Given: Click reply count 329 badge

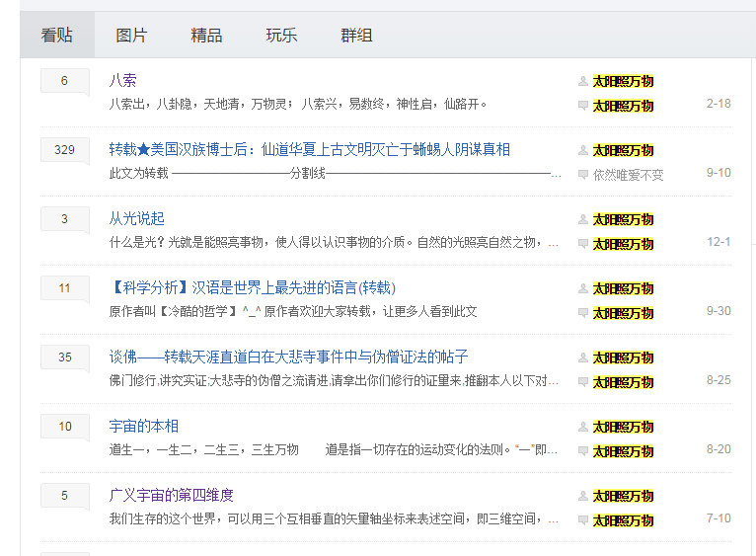Looking at the screenshot, I should [x=64, y=150].
